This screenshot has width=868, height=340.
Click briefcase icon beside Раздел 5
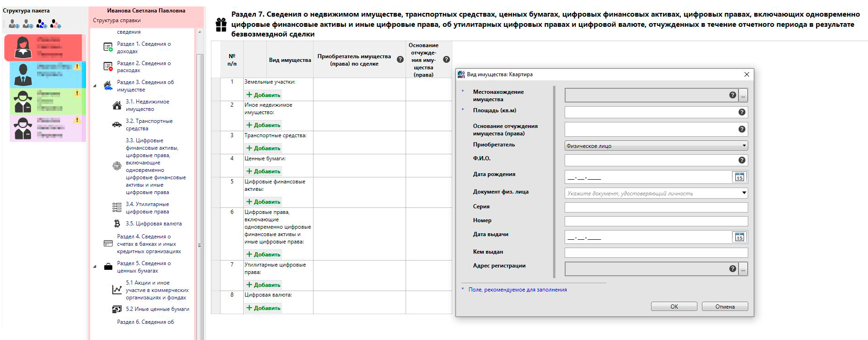coord(108,267)
